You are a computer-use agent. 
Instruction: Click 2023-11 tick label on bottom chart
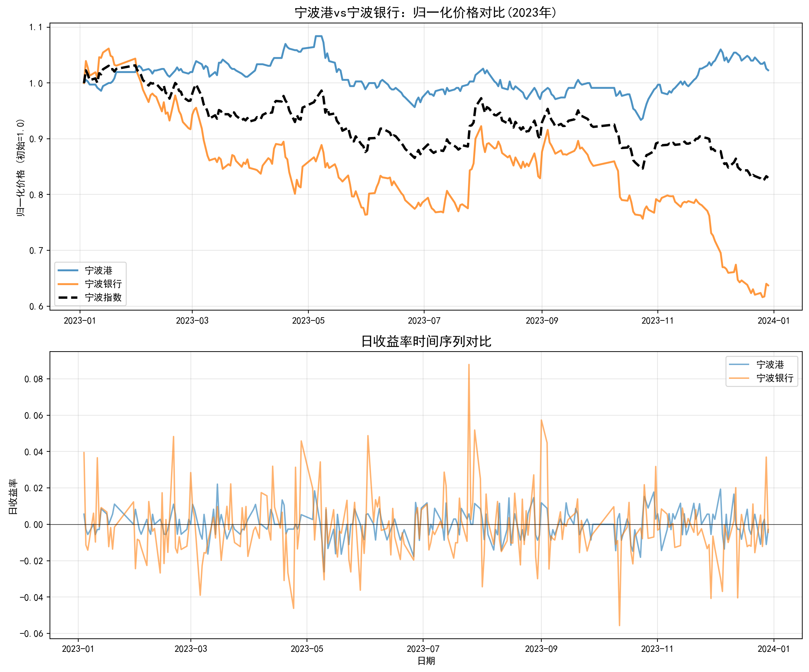point(657,649)
